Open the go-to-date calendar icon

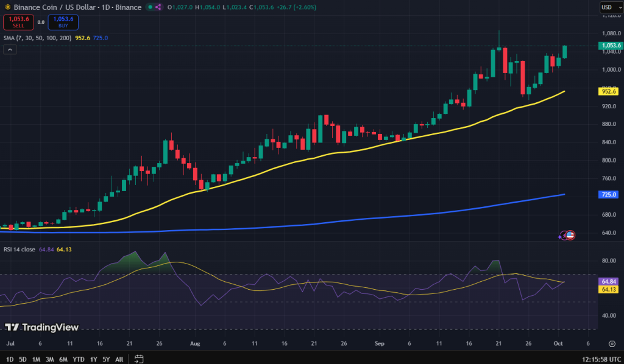(x=139, y=359)
